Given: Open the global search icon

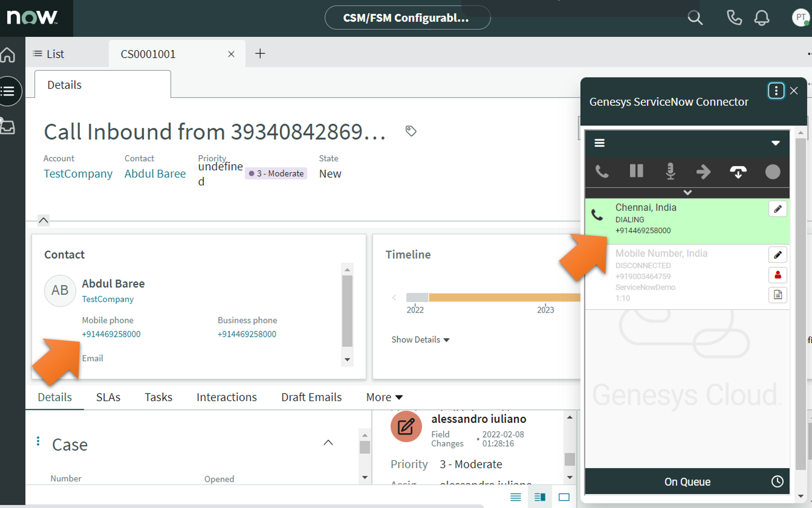Looking at the screenshot, I should (x=695, y=18).
